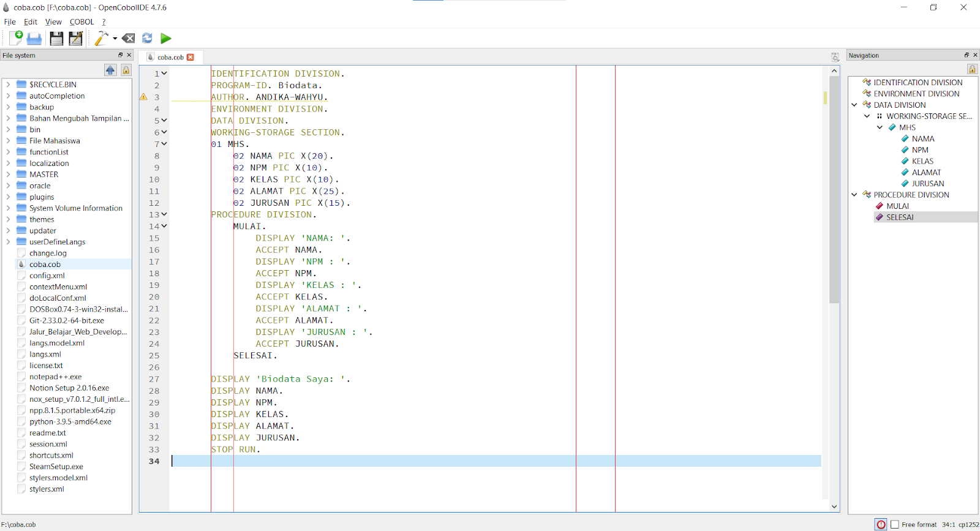The width and height of the screenshot is (980, 531).
Task: Select ENVIRONMENT DIVISION in Navigation
Action: click(916, 94)
